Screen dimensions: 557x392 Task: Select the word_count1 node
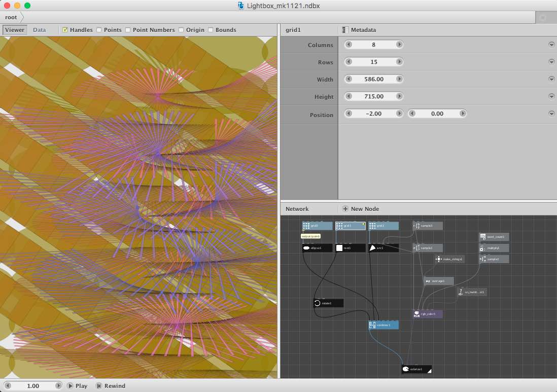click(494, 237)
